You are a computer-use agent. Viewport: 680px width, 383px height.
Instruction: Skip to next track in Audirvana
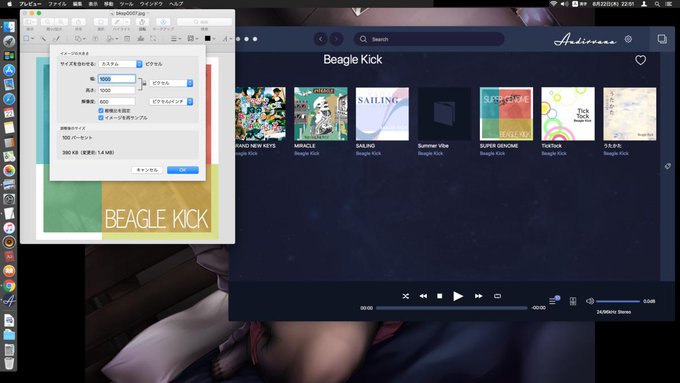click(x=478, y=296)
